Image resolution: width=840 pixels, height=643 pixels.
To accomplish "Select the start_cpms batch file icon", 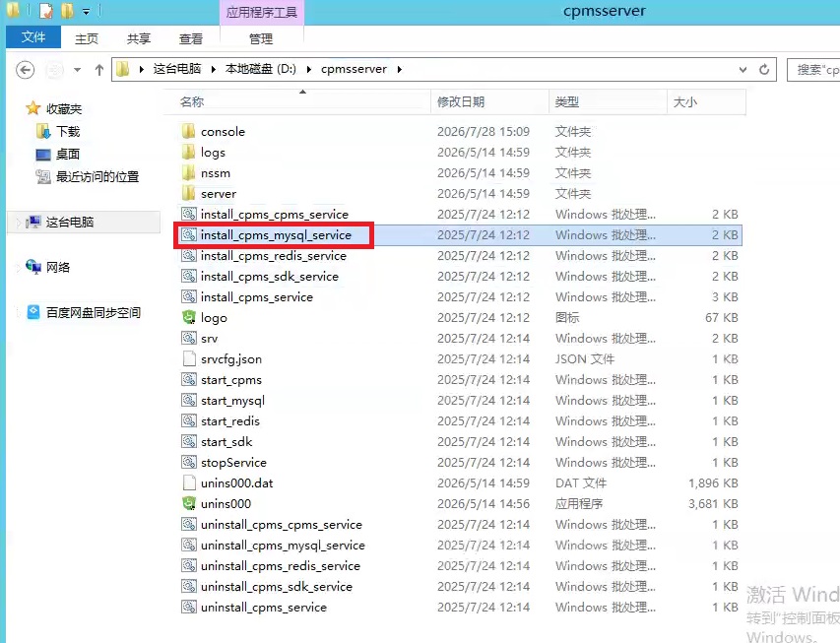I will click(188, 380).
